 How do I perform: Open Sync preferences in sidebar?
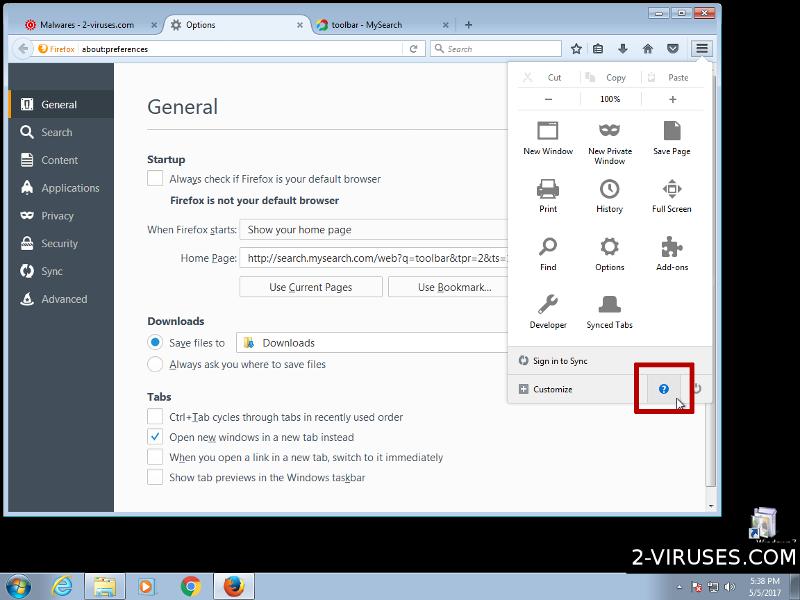61,271
